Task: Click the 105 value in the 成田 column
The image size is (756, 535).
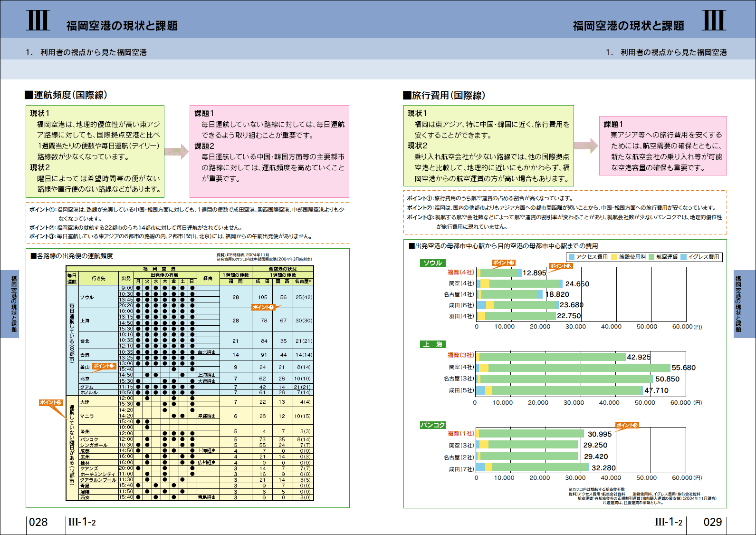Action: pyautogui.click(x=263, y=297)
